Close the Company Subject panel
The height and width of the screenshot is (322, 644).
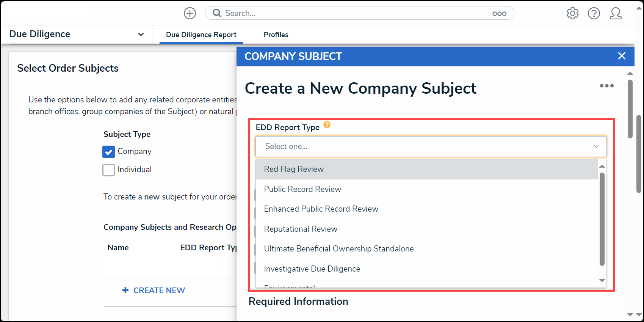pos(622,56)
